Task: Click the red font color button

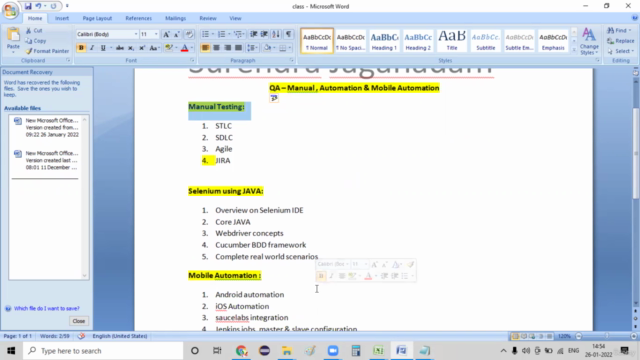Action: 184,48
